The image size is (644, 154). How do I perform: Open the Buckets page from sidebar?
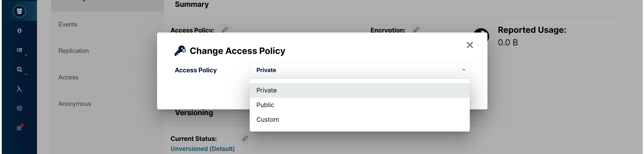pos(19,11)
